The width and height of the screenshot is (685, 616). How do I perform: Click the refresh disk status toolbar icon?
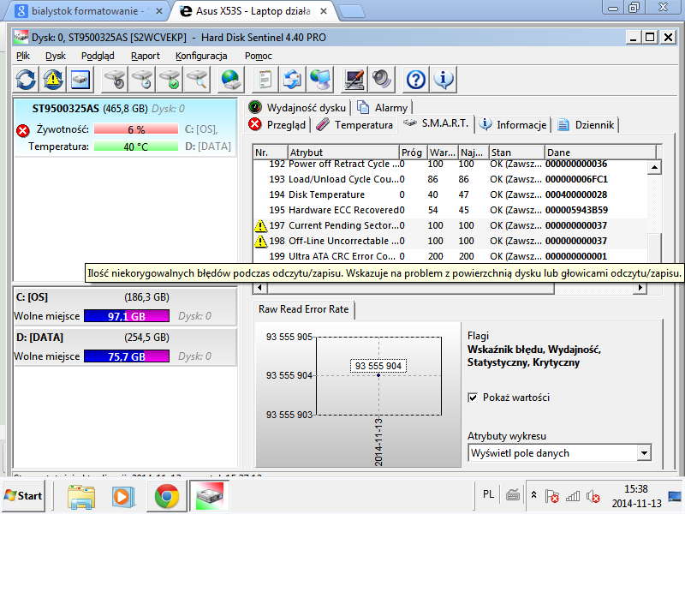[x=26, y=80]
